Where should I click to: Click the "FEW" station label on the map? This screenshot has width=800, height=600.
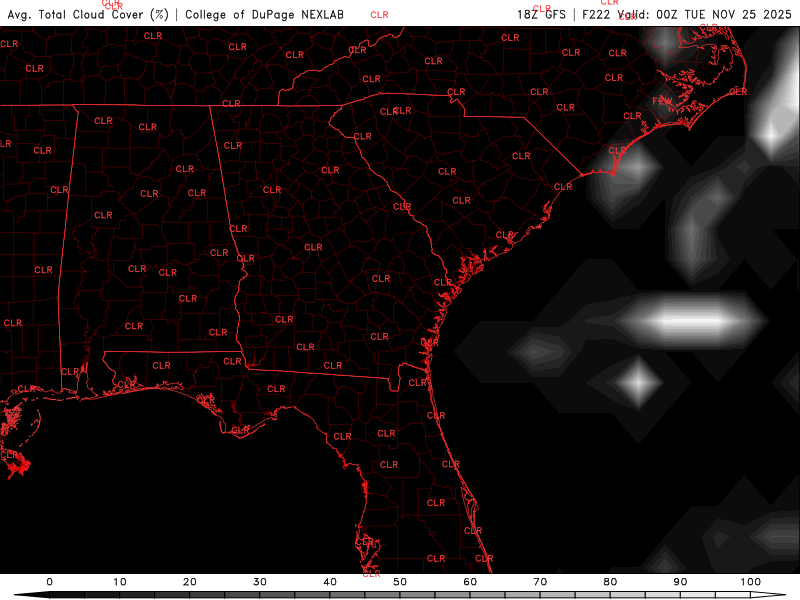pyautogui.click(x=662, y=101)
